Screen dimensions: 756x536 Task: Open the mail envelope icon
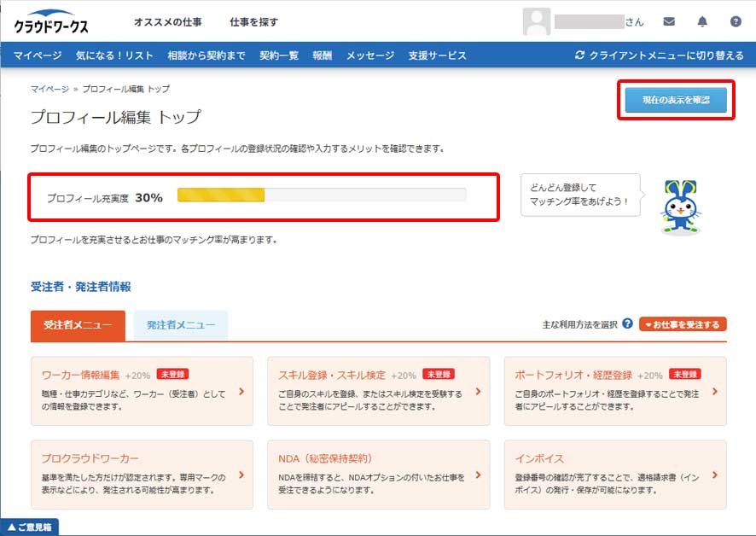pos(669,22)
